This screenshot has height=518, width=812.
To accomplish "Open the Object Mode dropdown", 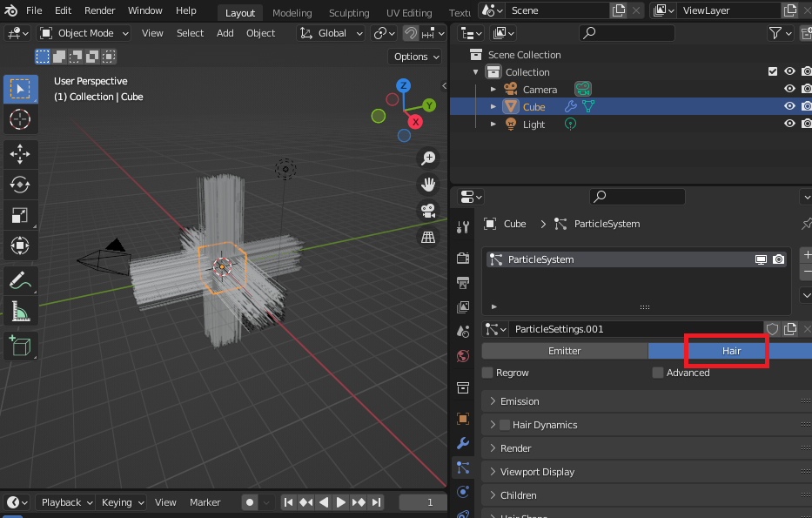I will tap(84, 33).
